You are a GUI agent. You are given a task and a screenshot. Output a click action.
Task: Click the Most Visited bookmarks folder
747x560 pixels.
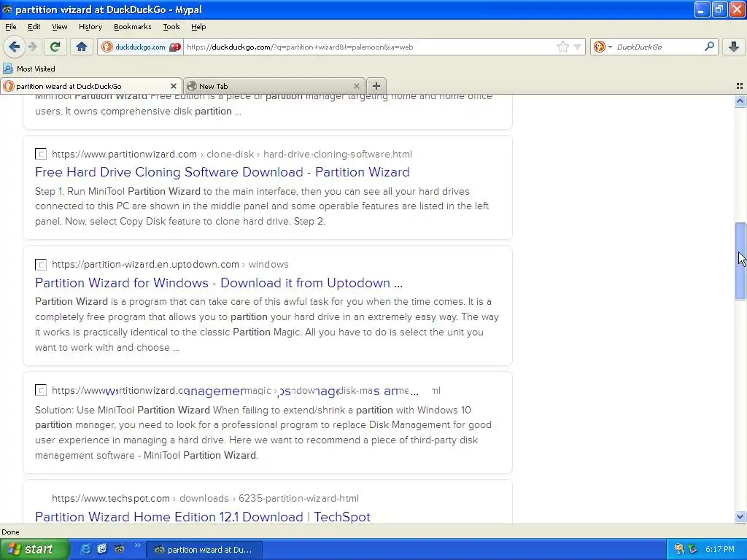pyautogui.click(x=29, y=69)
